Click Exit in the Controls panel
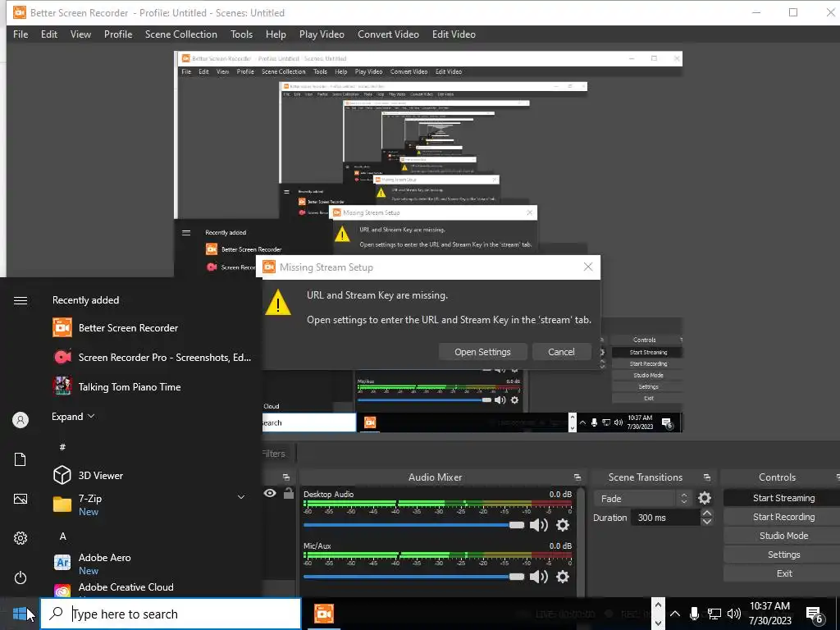Screen dimensions: 840x630 coord(783,573)
